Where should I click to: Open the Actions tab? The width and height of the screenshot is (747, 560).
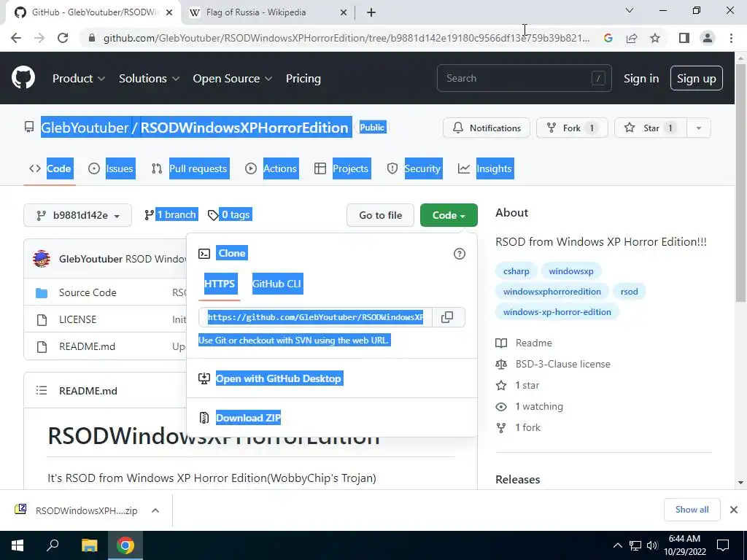pyautogui.click(x=271, y=168)
